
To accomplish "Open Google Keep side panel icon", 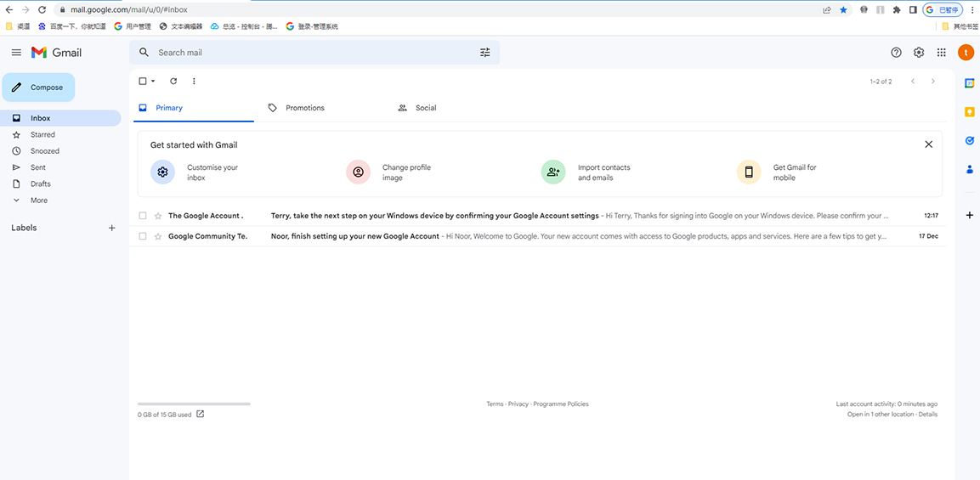I will pyautogui.click(x=969, y=112).
